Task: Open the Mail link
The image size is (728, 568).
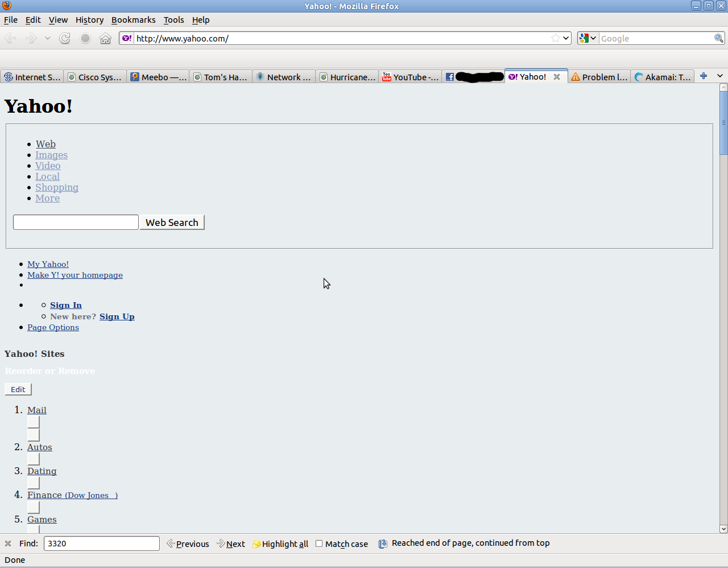Action: pyautogui.click(x=37, y=410)
